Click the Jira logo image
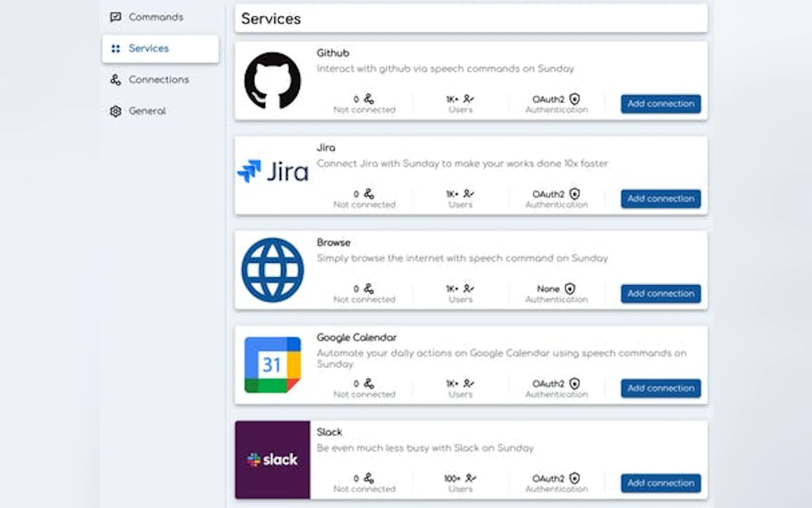 (273, 171)
